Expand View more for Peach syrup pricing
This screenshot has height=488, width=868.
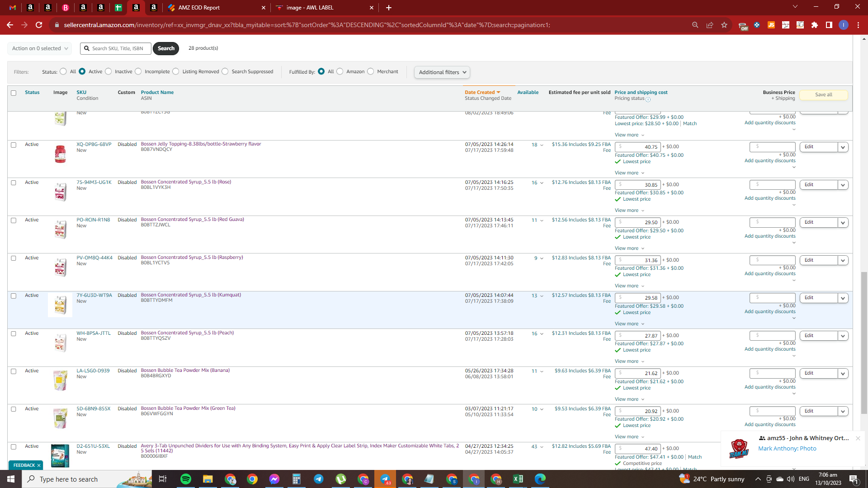click(x=629, y=361)
